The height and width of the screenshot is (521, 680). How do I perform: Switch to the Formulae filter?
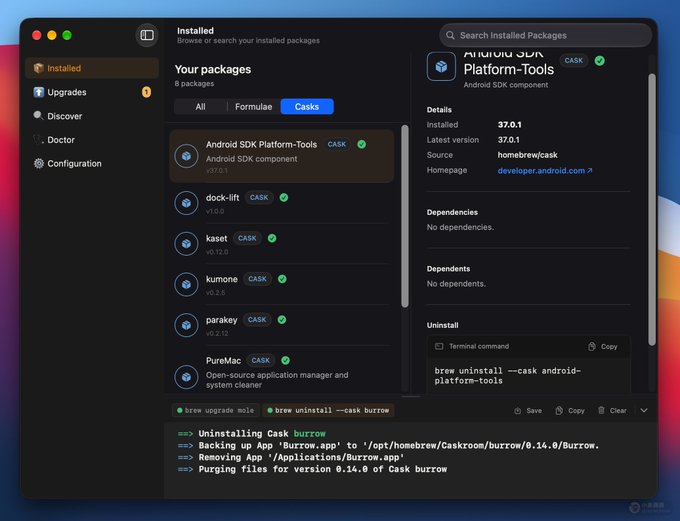pos(254,107)
